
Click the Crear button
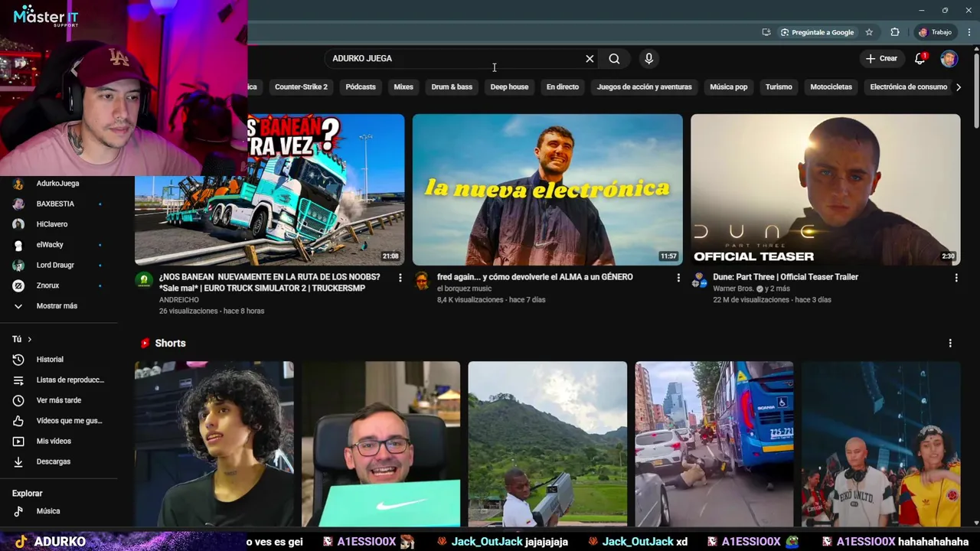point(881,59)
